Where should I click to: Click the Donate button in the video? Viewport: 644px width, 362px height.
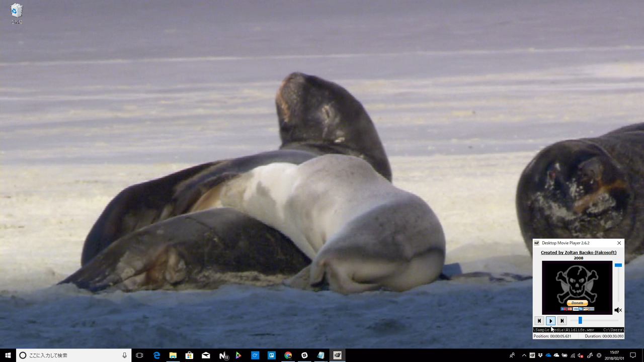[x=577, y=302]
